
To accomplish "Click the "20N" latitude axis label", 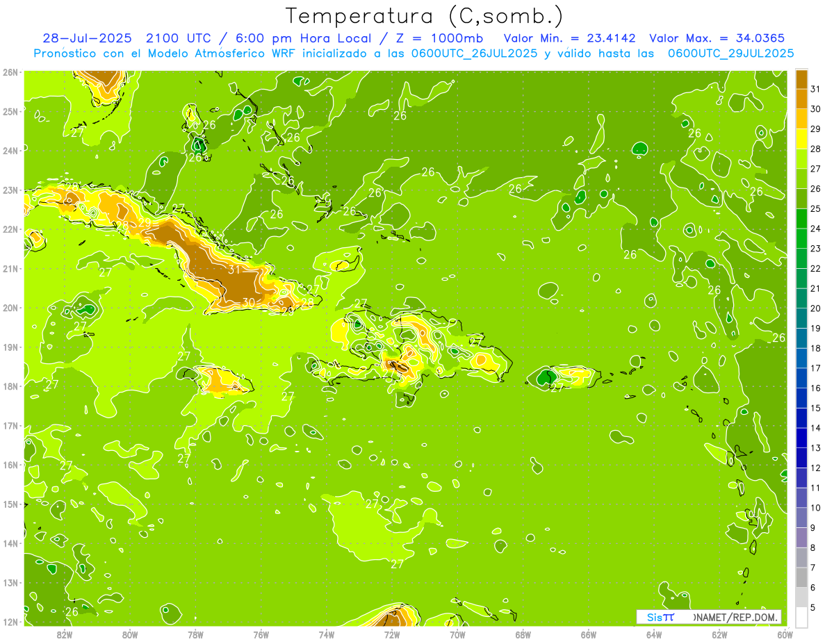I will click(x=10, y=308).
